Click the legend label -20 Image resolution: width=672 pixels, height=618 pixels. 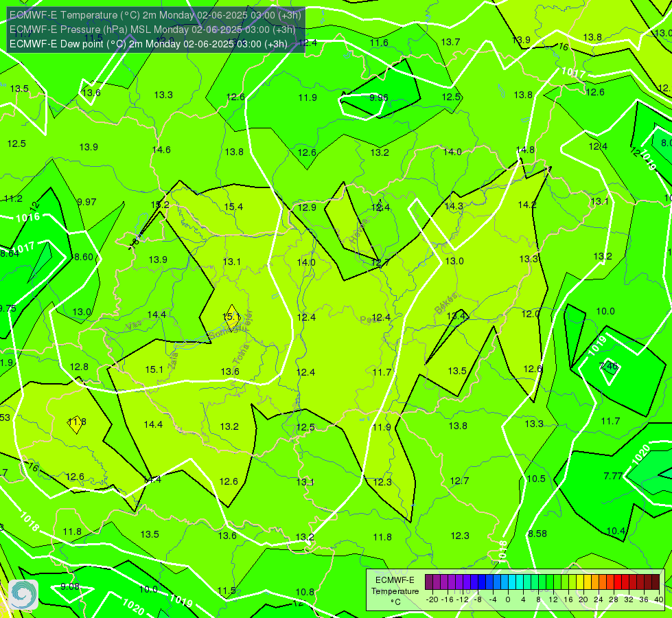click(432, 599)
